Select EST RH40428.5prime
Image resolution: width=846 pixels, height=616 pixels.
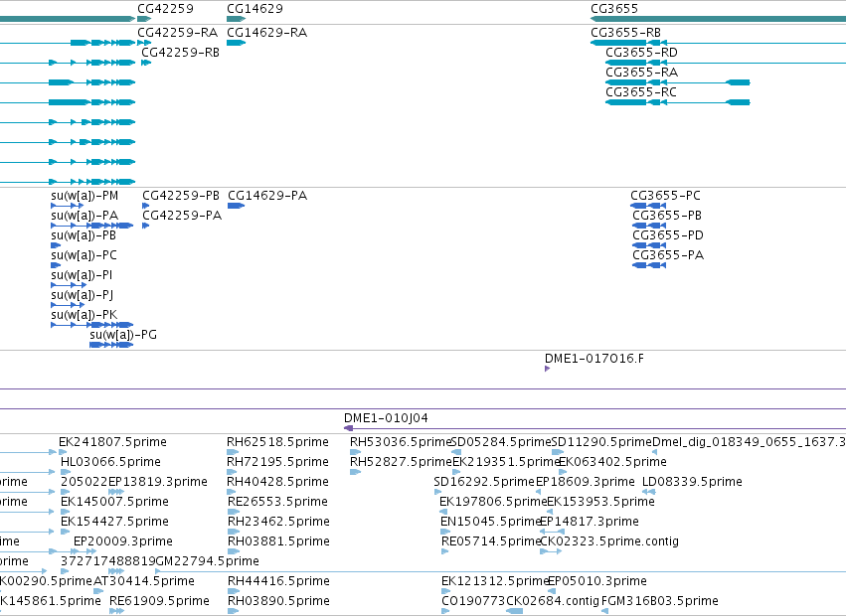coord(278,482)
